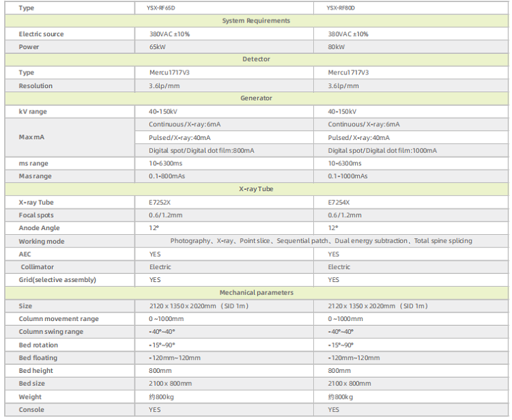Click the Mechanical parameters section header
Viewport: 512px width, 420px height.
pyautogui.click(x=256, y=293)
